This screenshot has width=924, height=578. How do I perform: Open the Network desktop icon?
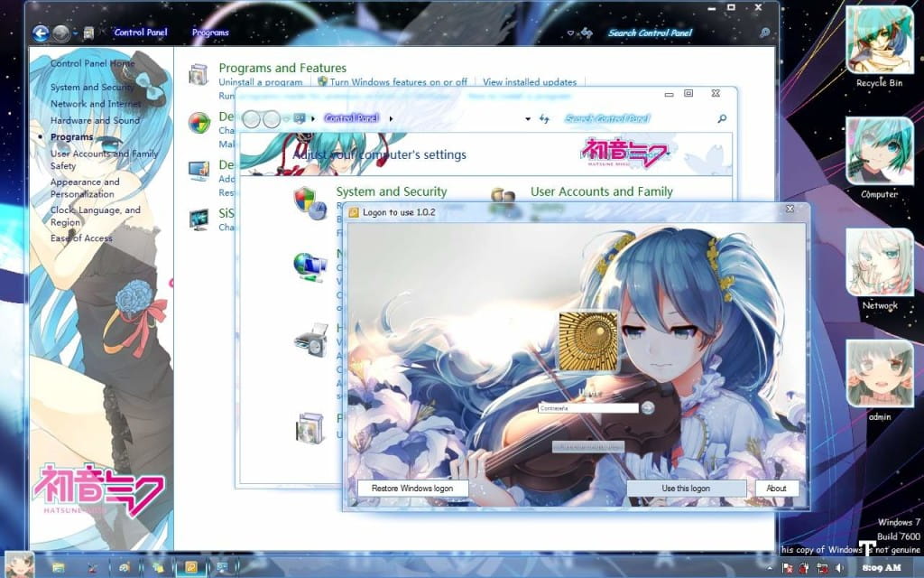(879, 264)
